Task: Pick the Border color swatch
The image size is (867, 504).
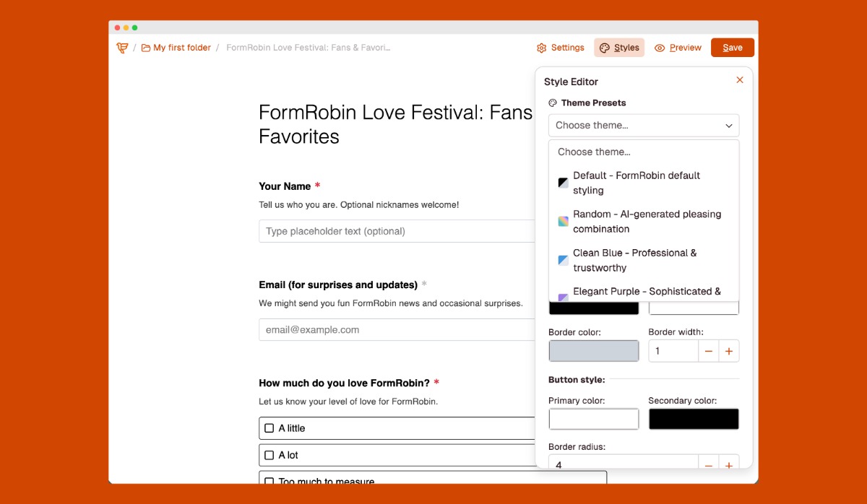Action: (x=593, y=352)
